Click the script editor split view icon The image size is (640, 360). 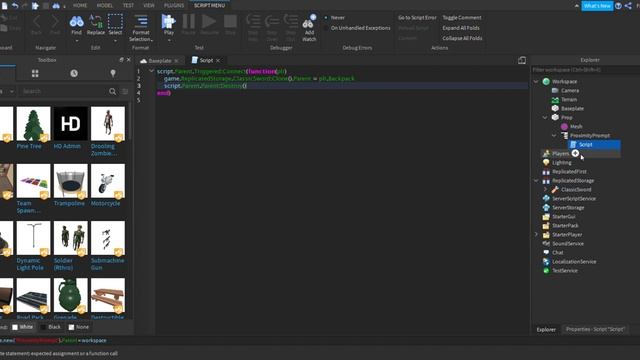(x=522, y=60)
